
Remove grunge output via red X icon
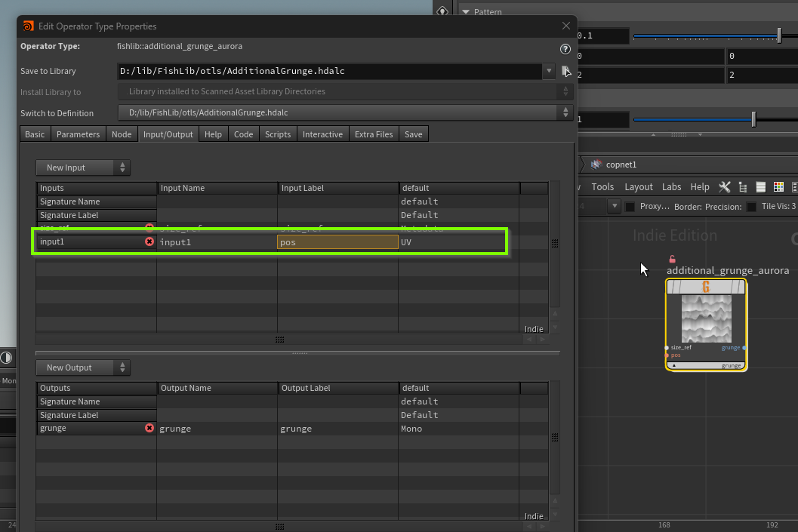click(149, 429)
